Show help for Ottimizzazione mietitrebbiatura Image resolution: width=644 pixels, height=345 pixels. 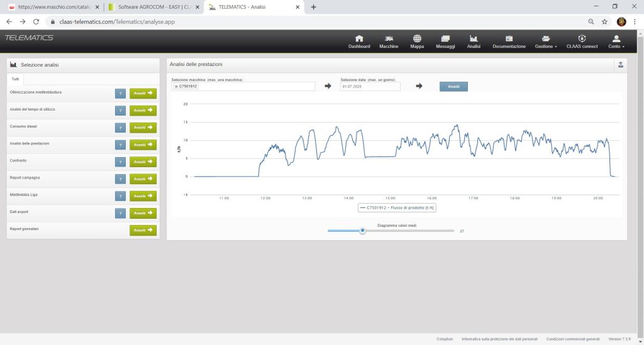pyautogui.click(x=120, y=94)
